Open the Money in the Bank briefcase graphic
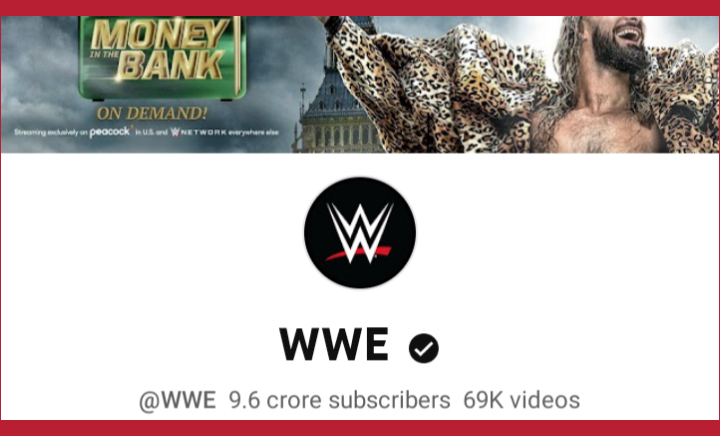Viewport: 720px width, 436px height. click(162, 57)
